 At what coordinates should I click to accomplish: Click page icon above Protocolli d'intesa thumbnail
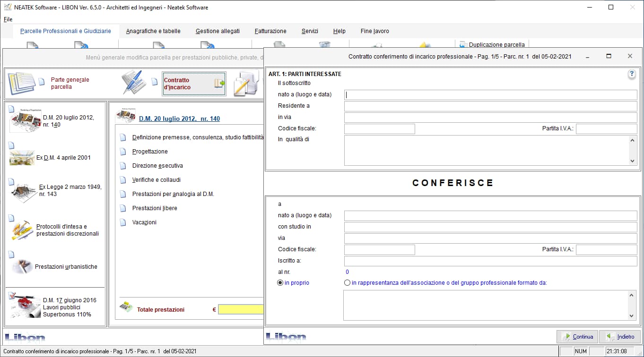pyautogui.click(x=11, y=218)
